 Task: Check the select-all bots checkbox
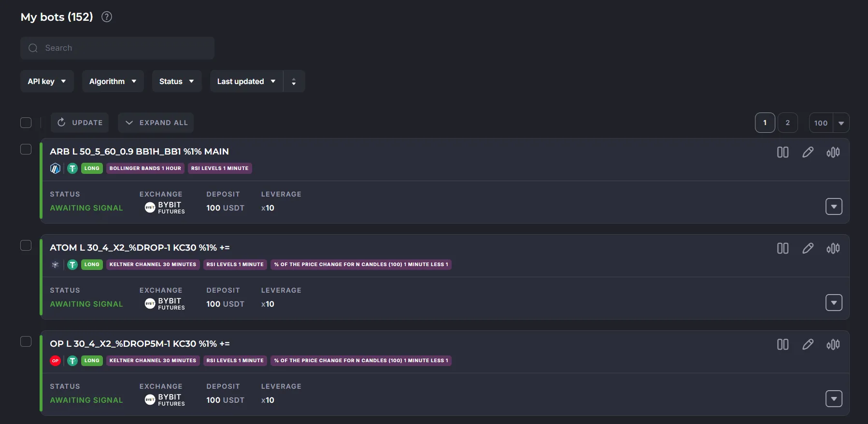(x=26, y=123)
